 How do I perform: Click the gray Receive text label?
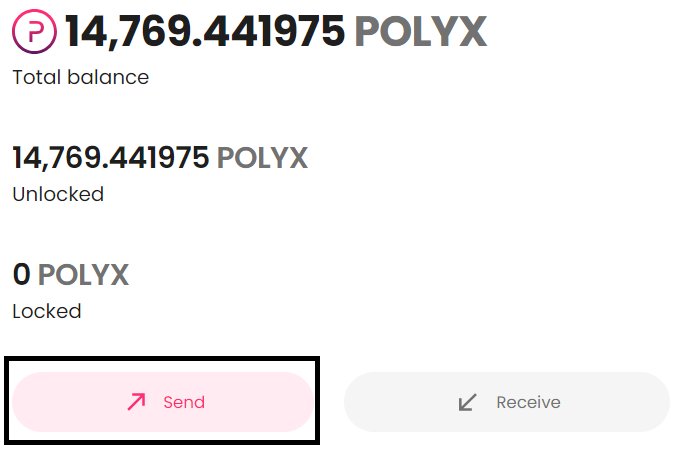(529, 402)
